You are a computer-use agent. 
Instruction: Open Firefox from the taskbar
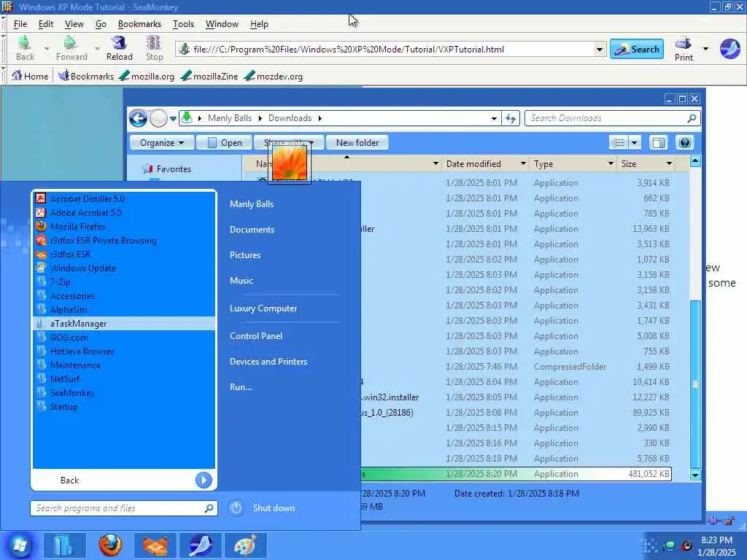point(110,545)
